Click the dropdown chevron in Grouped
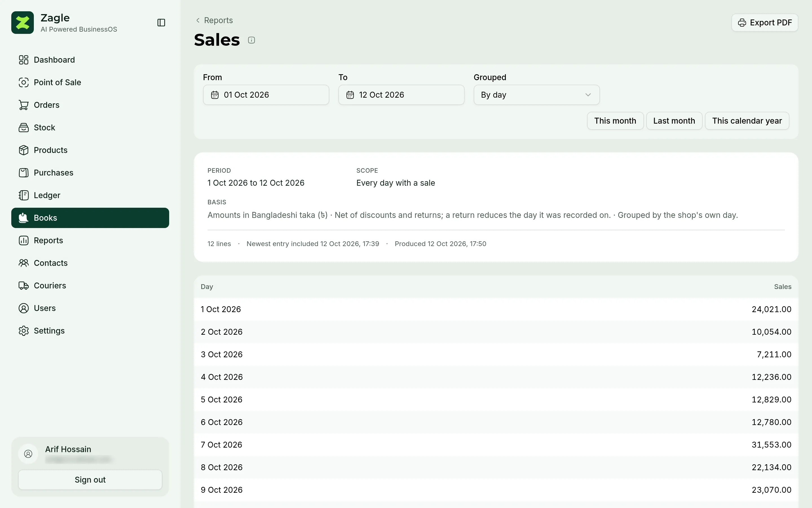Screen dimensions: 812x508 (588, 95)
